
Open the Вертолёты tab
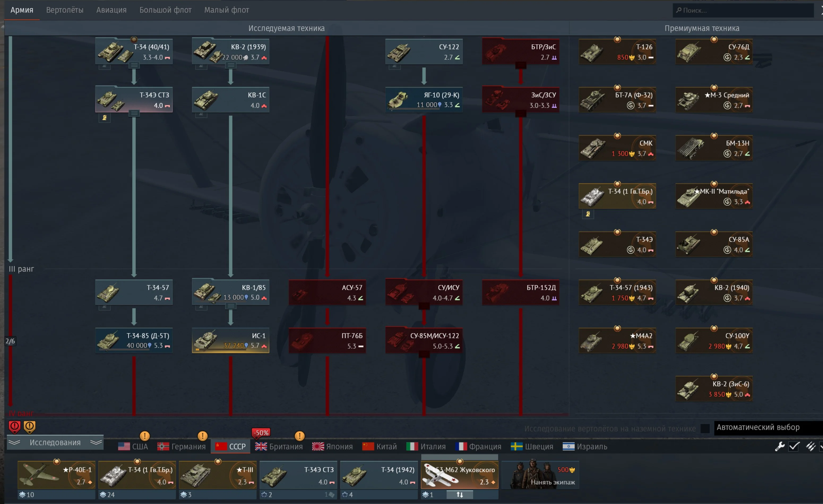65,10
